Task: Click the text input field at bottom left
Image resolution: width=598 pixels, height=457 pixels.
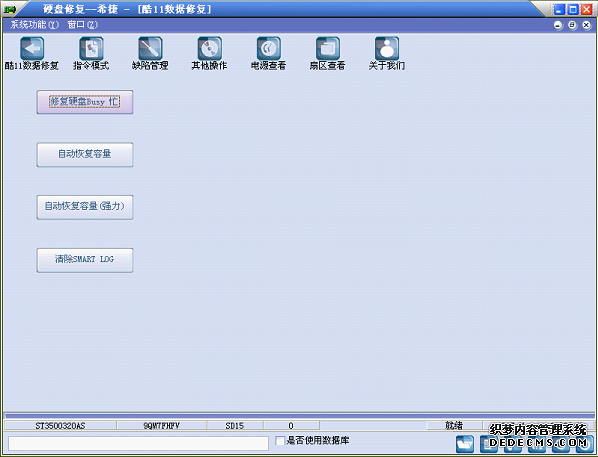Action: [138, 444]
